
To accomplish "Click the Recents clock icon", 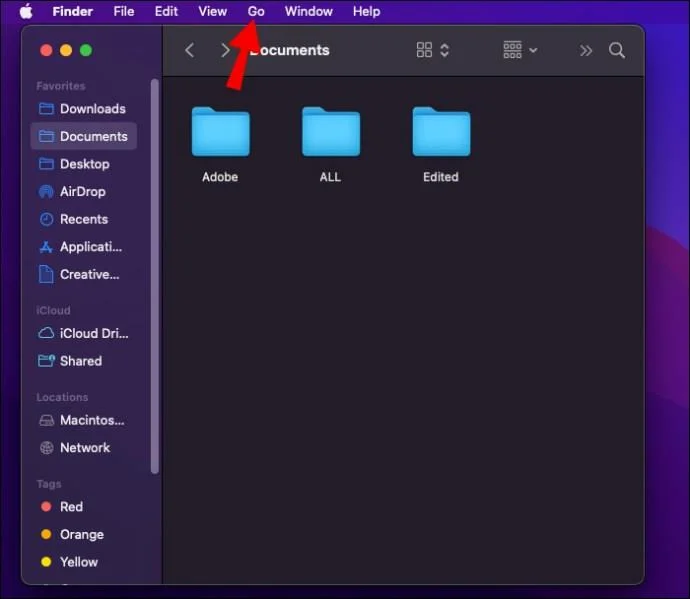I will [x=46, y=219].
